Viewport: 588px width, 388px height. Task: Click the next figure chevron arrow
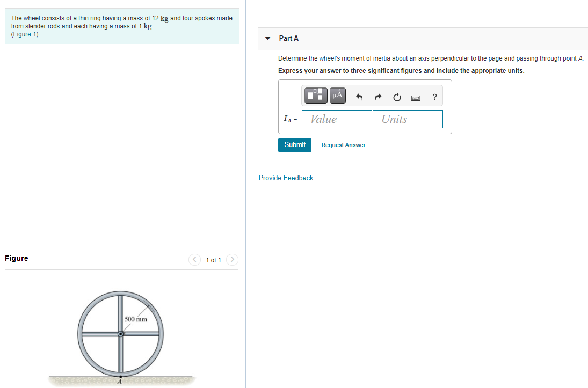tap(232, 259)
